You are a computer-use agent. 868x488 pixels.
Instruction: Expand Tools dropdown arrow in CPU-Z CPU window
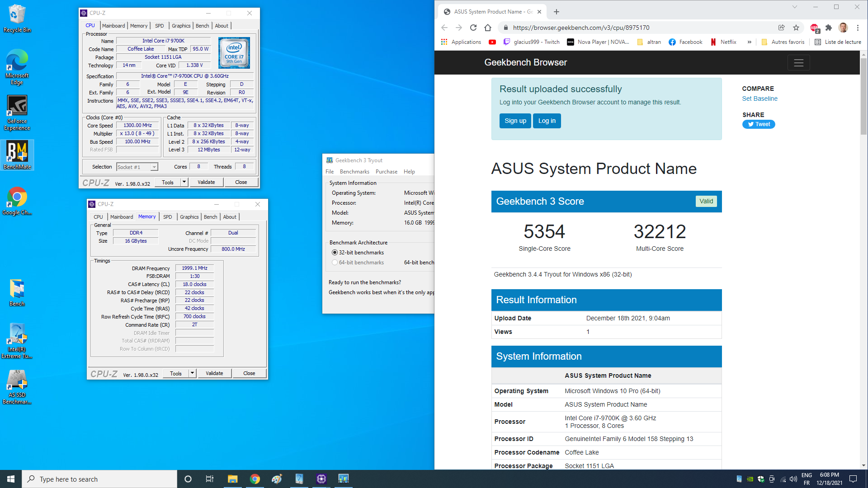point(184,182)
